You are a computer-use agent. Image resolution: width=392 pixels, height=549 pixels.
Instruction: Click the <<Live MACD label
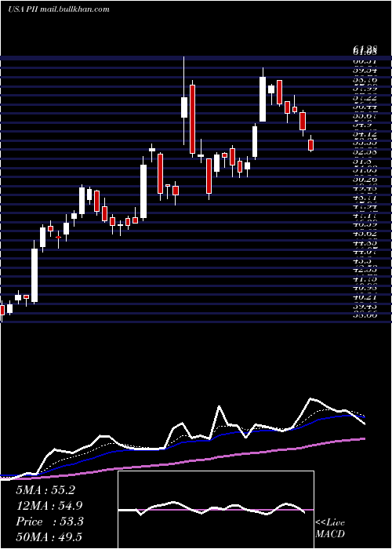tap(330, 529)
